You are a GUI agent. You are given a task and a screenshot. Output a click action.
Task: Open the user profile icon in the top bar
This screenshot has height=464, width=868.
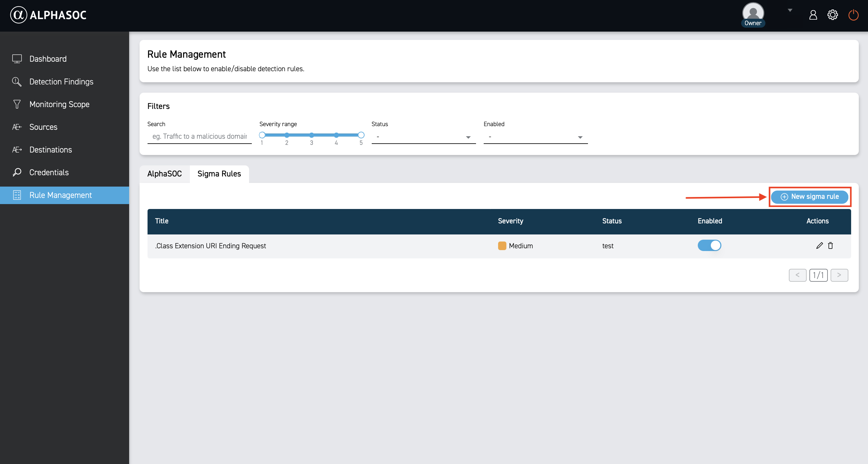pos(813,15)
